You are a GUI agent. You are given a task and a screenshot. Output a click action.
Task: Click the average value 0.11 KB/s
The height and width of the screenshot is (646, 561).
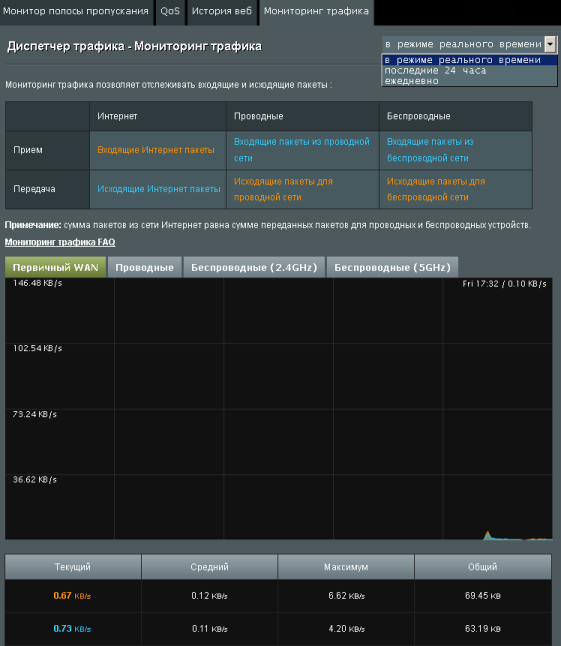[210, 629]
